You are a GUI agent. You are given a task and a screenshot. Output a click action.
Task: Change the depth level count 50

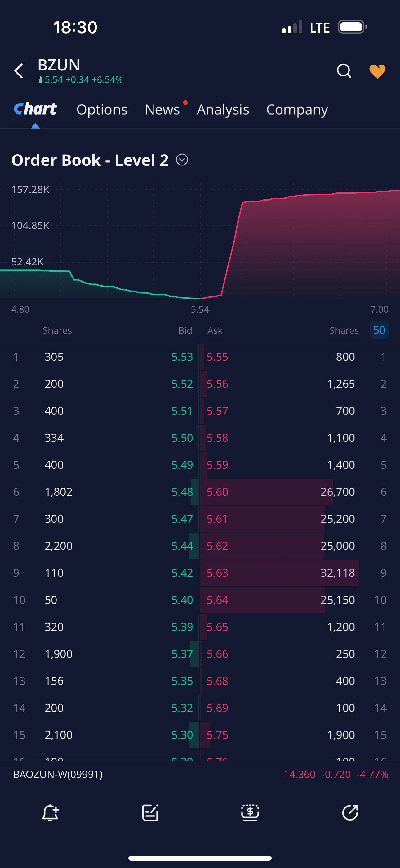pos(379,330)
